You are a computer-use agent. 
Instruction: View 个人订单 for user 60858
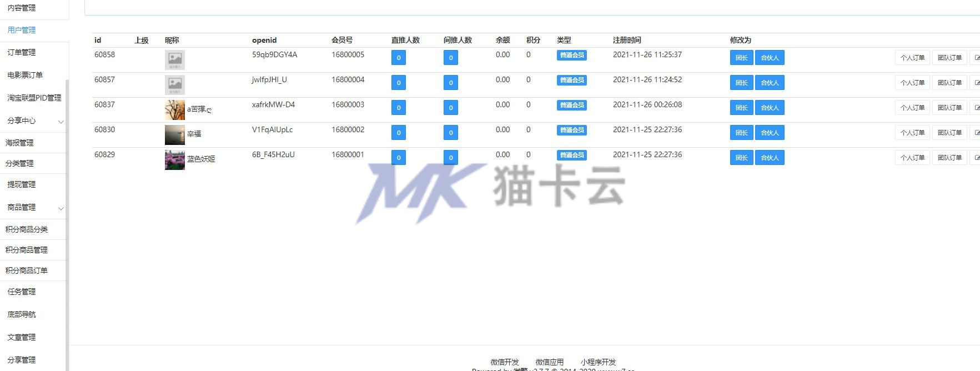tap(912, 58)
